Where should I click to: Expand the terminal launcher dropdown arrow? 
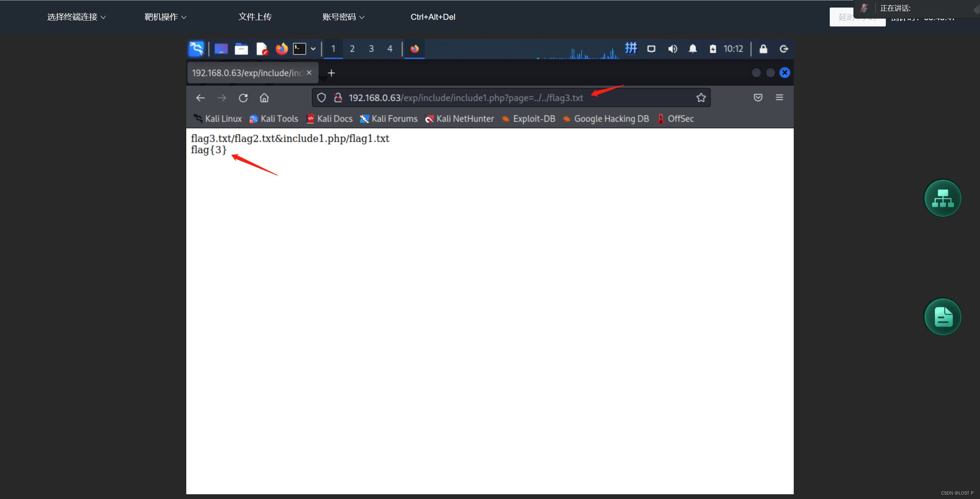(x=313, y=49)
